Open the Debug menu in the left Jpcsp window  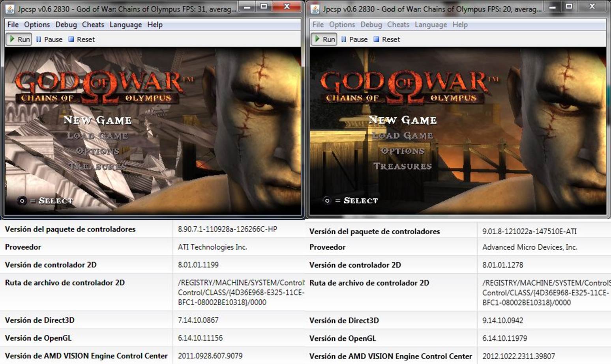coord(66,24)
